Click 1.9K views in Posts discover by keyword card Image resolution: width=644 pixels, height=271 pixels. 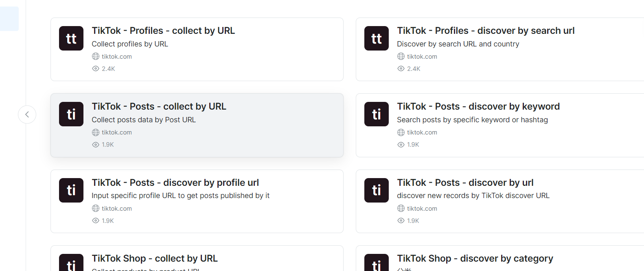coord(413,145)
